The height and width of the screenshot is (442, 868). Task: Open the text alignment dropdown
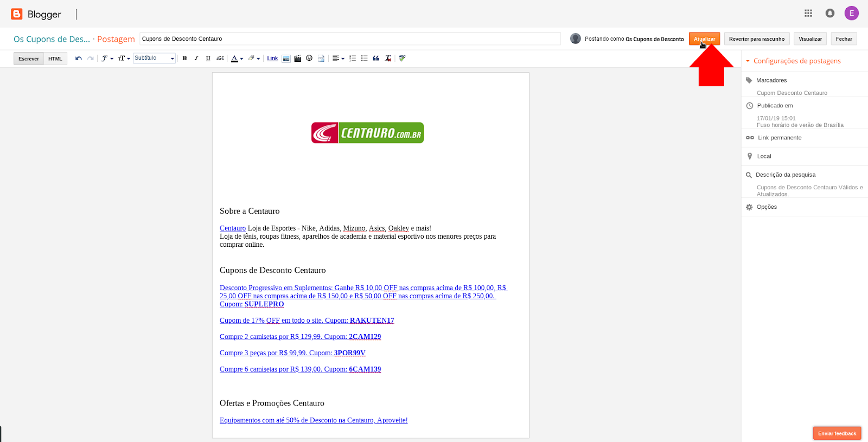click(x=338, y=59)
